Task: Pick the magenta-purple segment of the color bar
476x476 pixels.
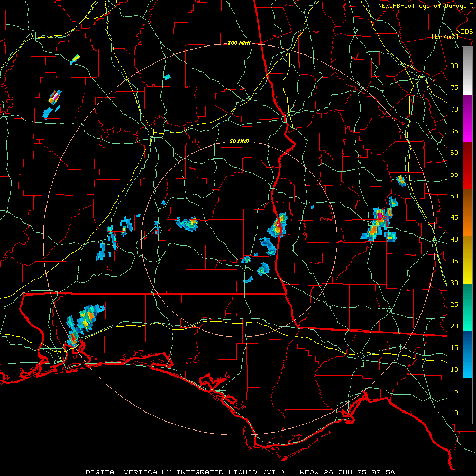Action: [x=467, y=118]
